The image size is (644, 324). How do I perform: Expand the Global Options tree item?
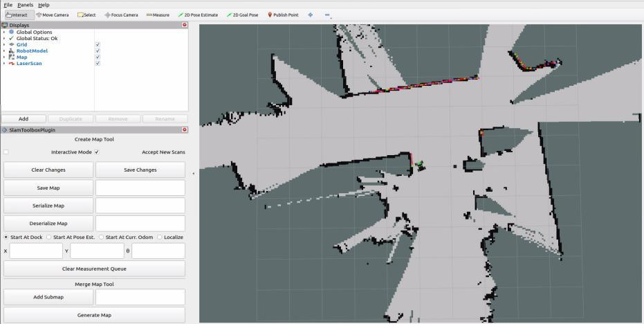pyautogui.click(x=4, y=32)
